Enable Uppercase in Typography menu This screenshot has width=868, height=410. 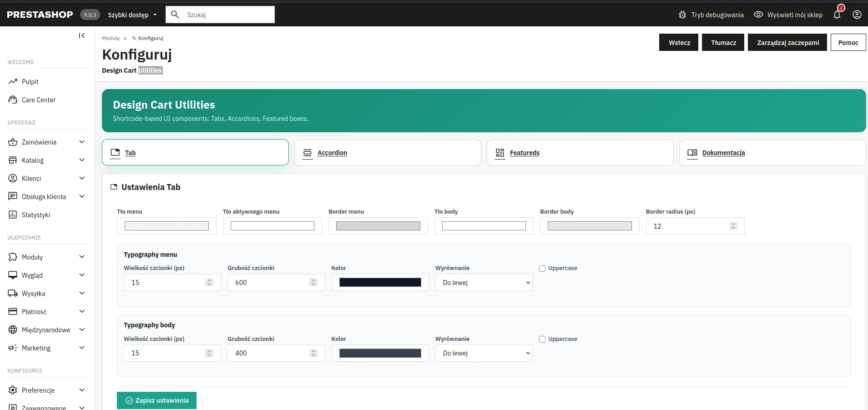(x=542, y=269)
